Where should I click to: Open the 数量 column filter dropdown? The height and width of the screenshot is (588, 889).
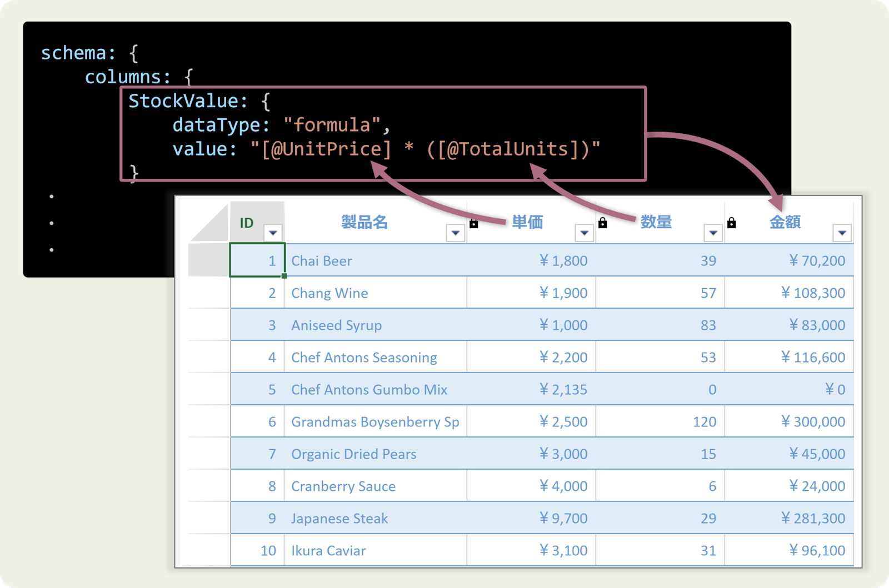(x=713, y=233)
